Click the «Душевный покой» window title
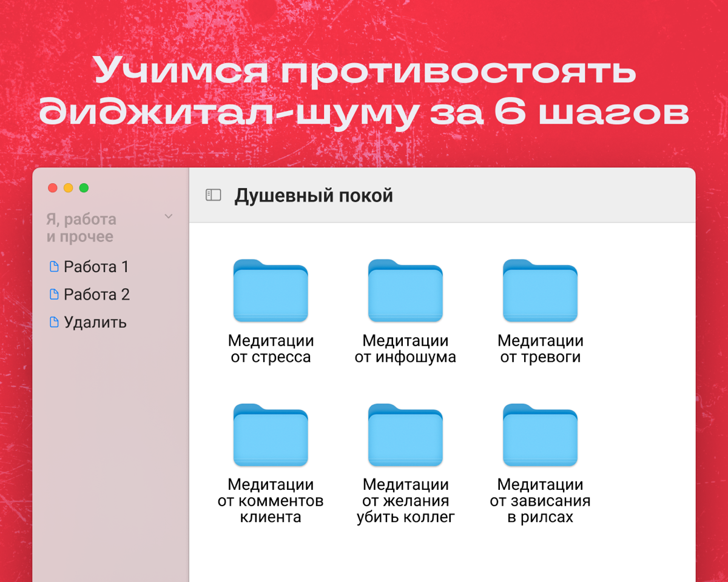Viewport: 728px width, 582px height. pos(314,196)
